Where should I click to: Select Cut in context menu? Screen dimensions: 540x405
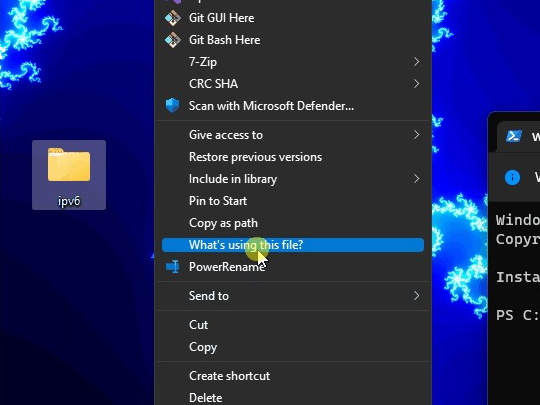pos(293,325)
